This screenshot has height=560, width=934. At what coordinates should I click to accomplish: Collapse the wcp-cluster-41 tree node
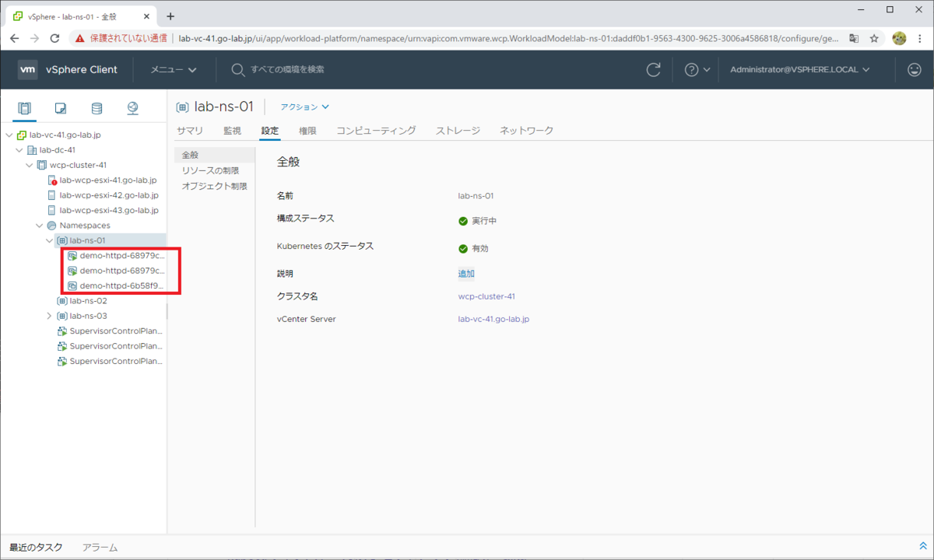[29, 164]
